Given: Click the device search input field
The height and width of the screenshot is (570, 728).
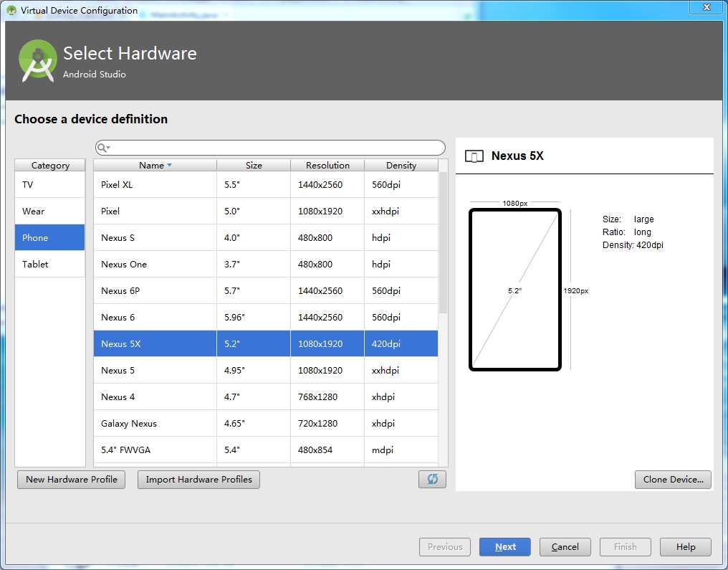Looking at the screenshot, I should pos(270,148).
